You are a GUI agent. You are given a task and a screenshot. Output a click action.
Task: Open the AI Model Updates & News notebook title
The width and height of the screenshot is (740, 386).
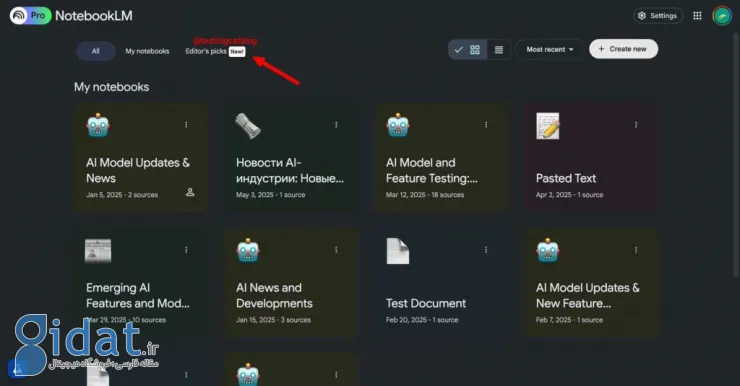[x=138, y=170]
